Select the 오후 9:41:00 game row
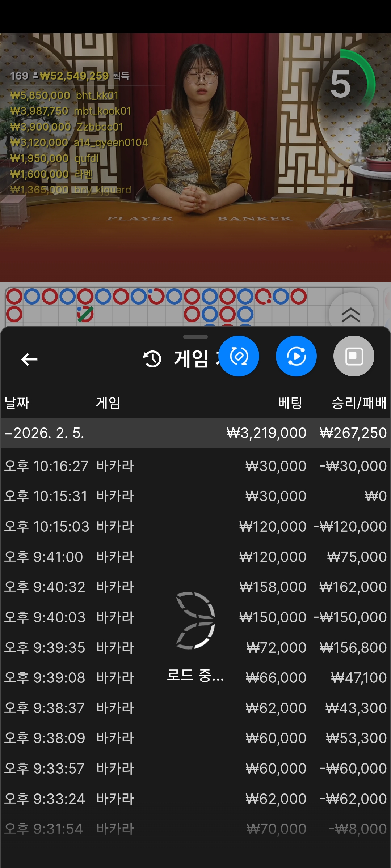Image resolution: width=391 pixels, height=868 pixels. coord(195,557)
